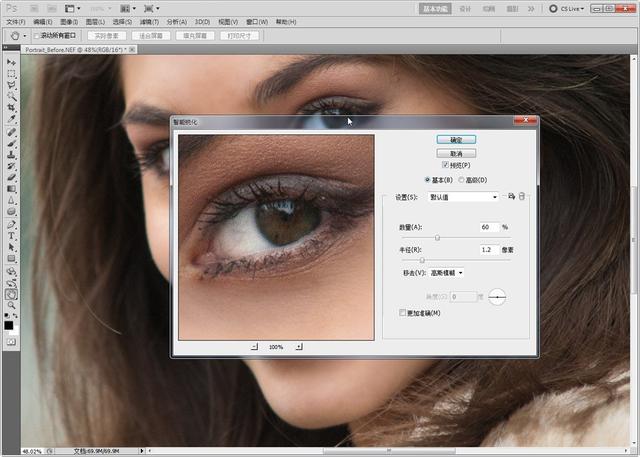The height and width of the screenshot is (457, 640).
Task: Select the Blur tool
Action: click(x=11, y=201)
